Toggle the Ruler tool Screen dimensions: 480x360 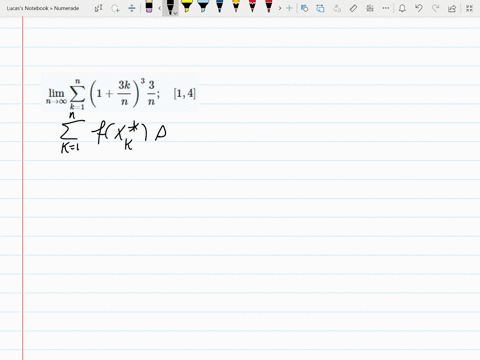353,8
